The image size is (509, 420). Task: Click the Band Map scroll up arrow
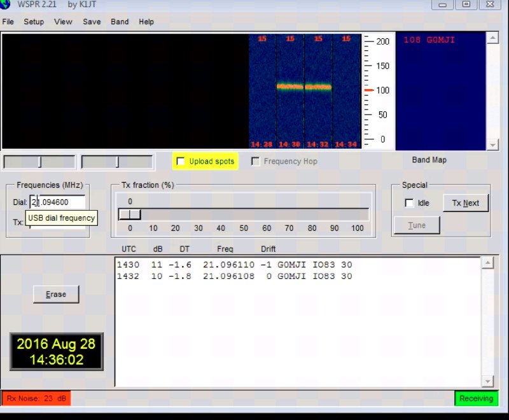(492, 38)
